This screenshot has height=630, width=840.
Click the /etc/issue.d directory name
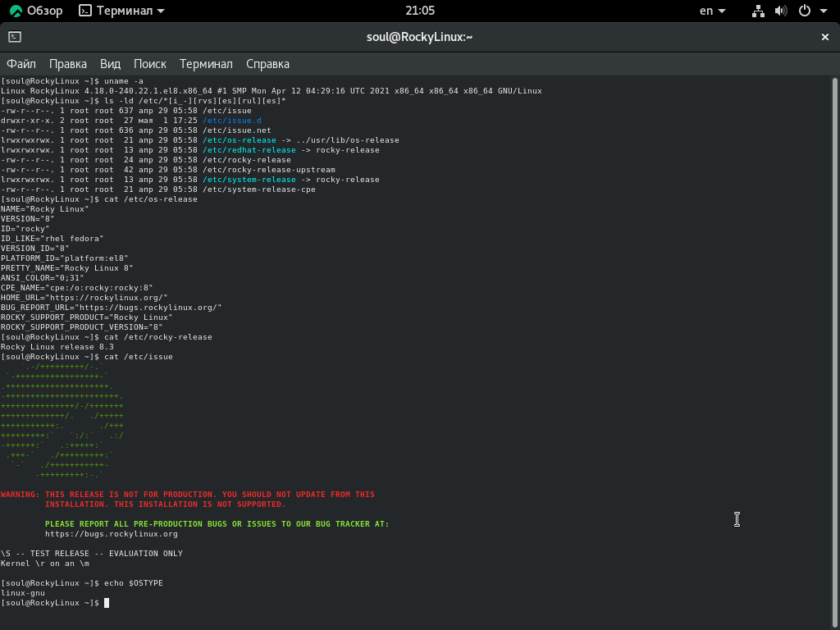[232, 121]
